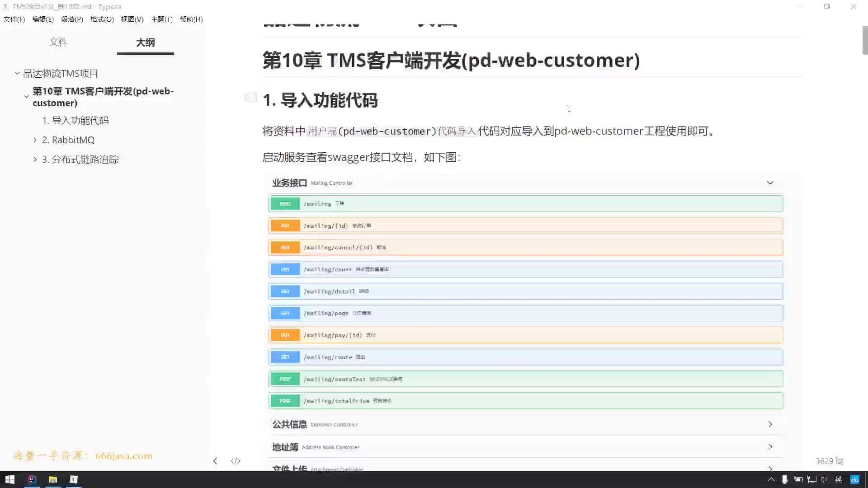868x488 pixels.
Task: Collapse the 业务接口 Mailing Controller chevron
Action: tap(770, 183)
